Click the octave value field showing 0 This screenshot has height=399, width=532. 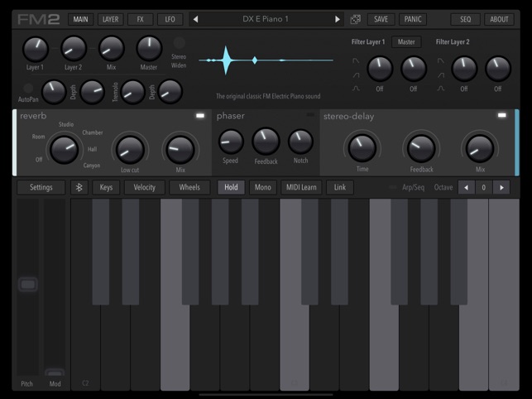click(484, 187)
